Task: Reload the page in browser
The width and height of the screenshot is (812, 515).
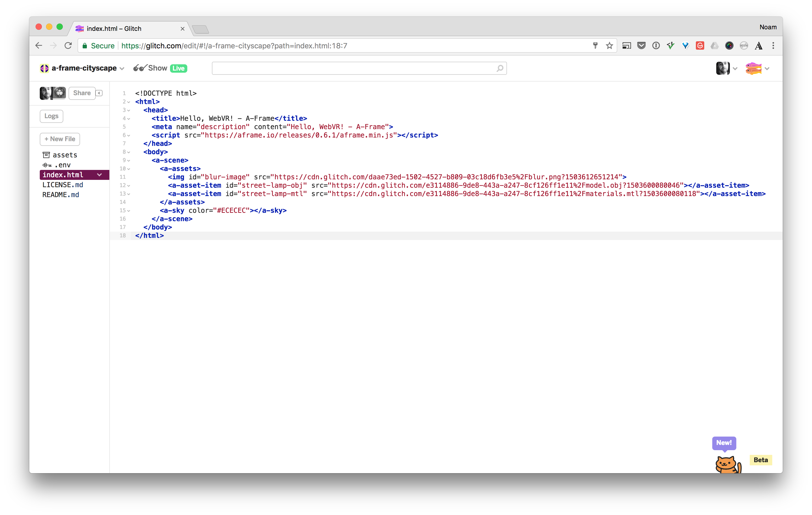Action: pyautogui.click(x=68, y=46)
